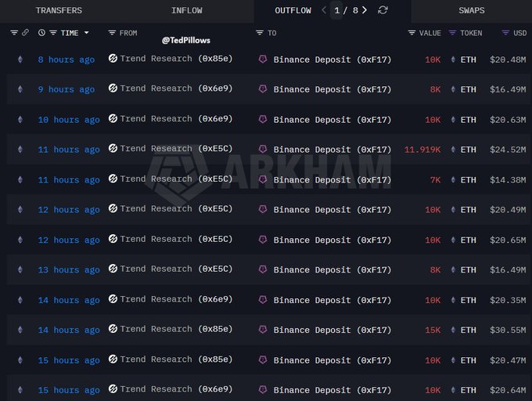Click Binance Deposit (0xF17) in 13 hours row
This screenshot has height=401, width=532.
[x=332, y=270]
